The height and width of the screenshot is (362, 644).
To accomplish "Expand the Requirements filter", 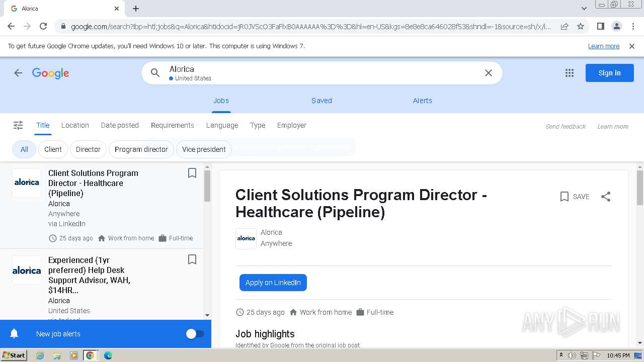I will pyautogui.click(x=173, y=125).
